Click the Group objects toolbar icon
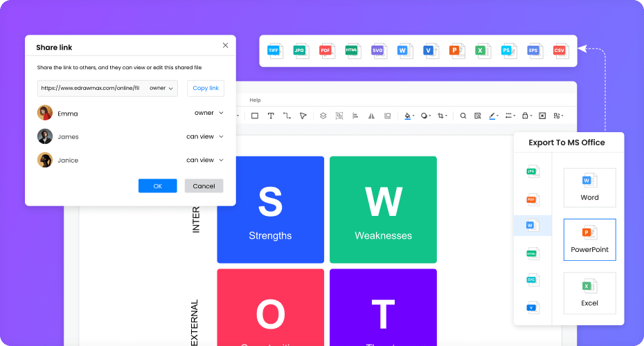The image size is (644, 346). tap(339, 116)
